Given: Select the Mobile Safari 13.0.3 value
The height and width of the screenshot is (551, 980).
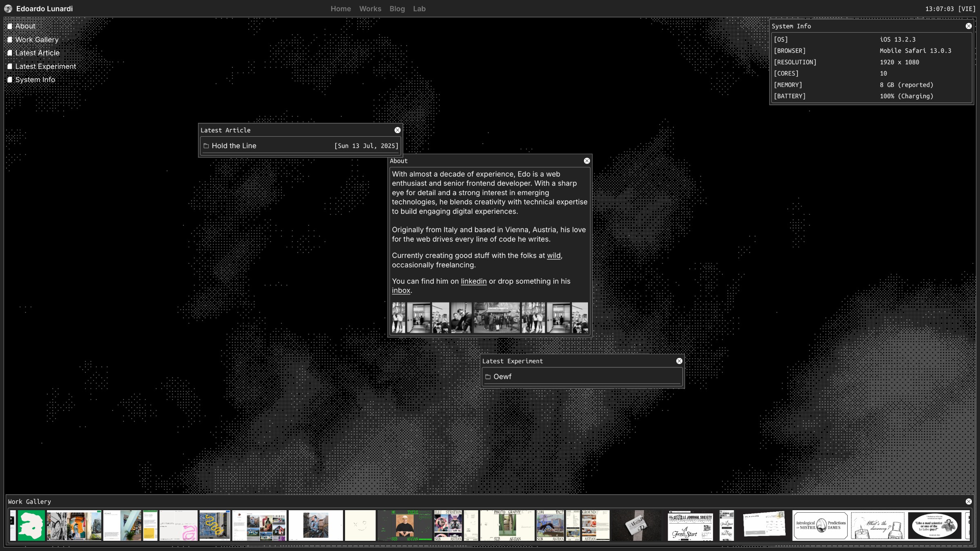Looking at the screenshot, I should (915, 51).
